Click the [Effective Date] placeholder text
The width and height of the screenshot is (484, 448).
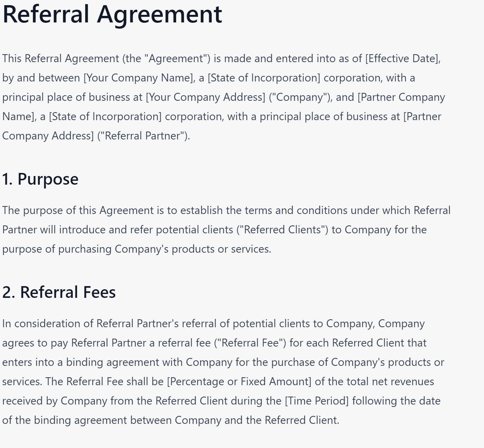click(x=403, y=59)
